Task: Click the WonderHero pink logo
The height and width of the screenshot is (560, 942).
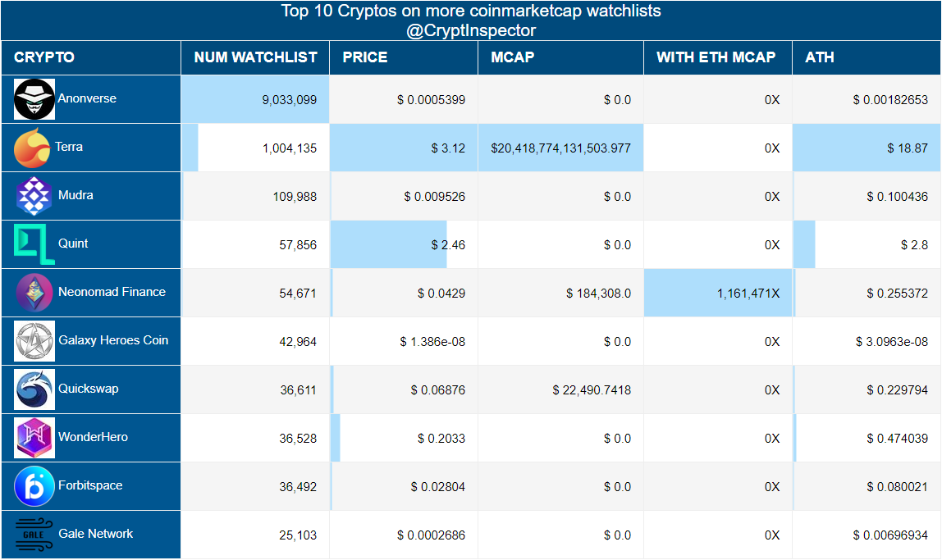Action: (x=34, y=438)
